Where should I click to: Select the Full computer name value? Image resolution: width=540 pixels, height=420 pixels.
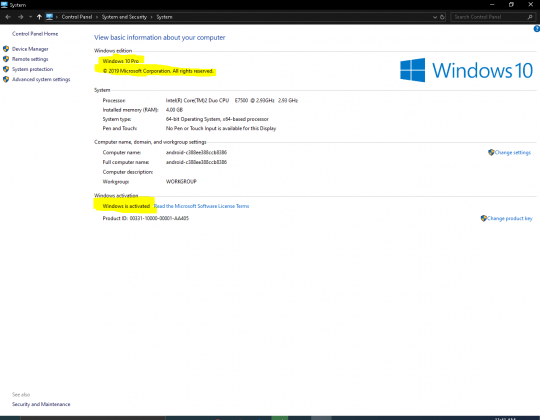(x=196, y=162)
